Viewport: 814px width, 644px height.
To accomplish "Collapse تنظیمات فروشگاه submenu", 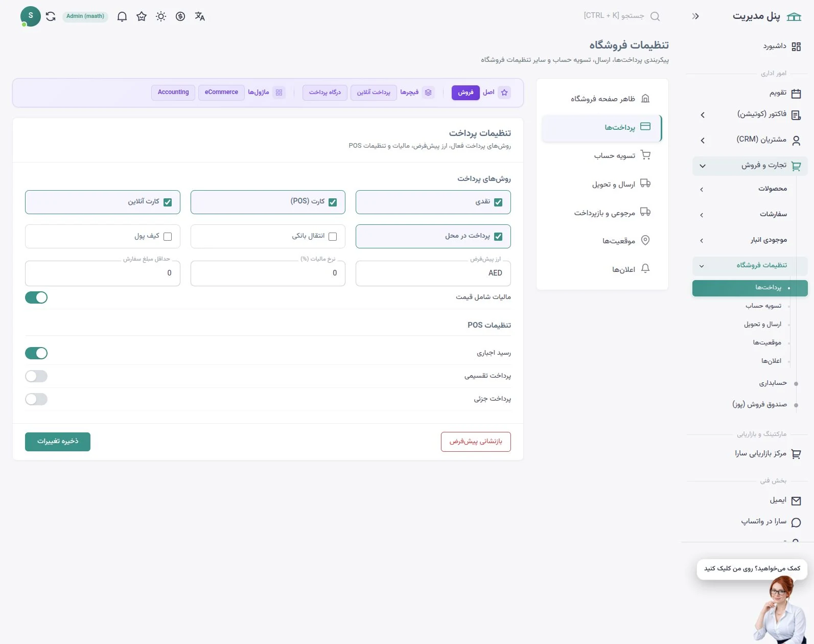I will point(750,266).
